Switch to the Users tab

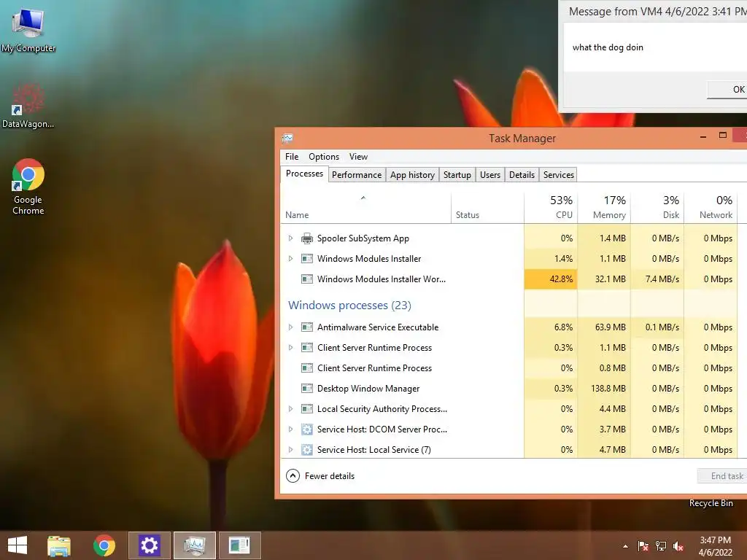tap(490, 175)
